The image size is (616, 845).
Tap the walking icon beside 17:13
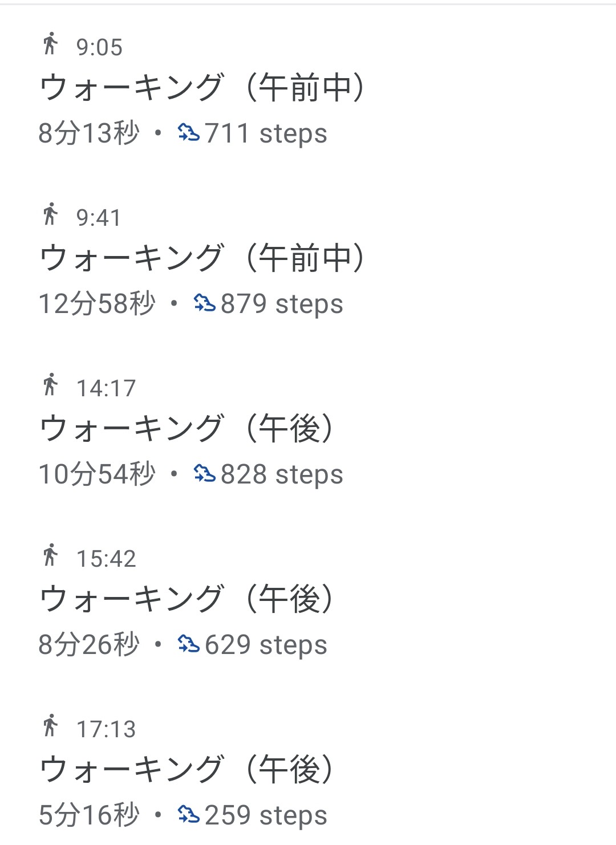50,726
